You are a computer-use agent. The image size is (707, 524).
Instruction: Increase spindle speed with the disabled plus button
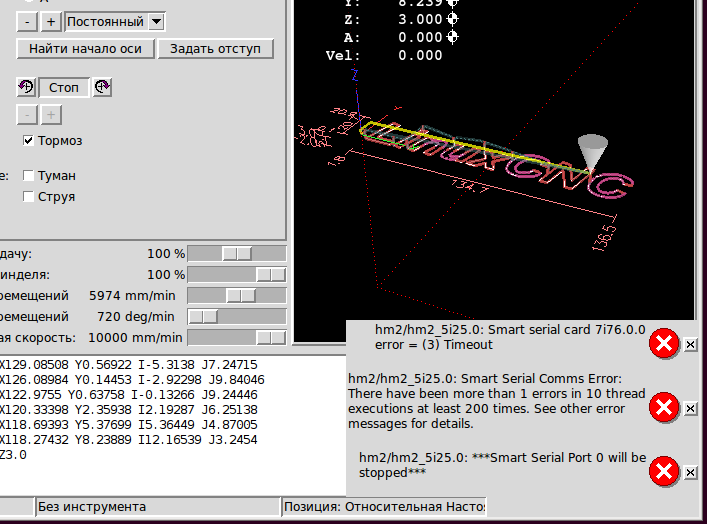tap(51, 115)
